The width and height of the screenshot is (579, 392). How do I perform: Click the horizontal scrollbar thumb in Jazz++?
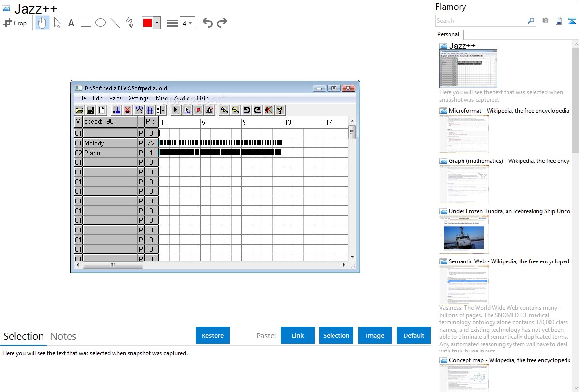113,265
